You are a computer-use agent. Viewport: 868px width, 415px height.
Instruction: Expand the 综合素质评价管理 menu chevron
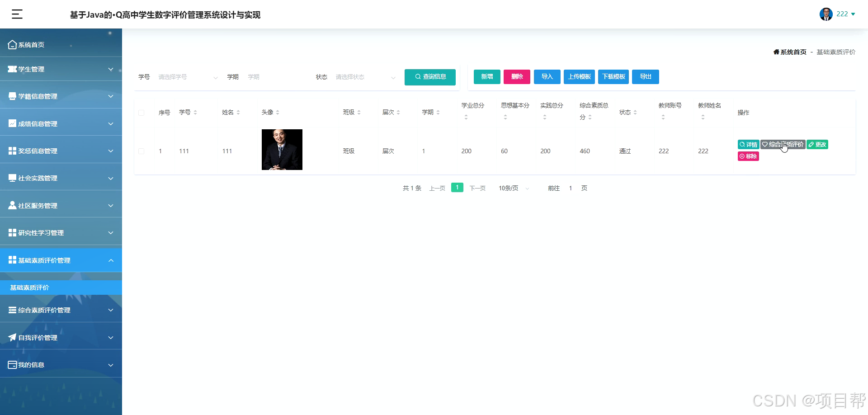[111, 310]
